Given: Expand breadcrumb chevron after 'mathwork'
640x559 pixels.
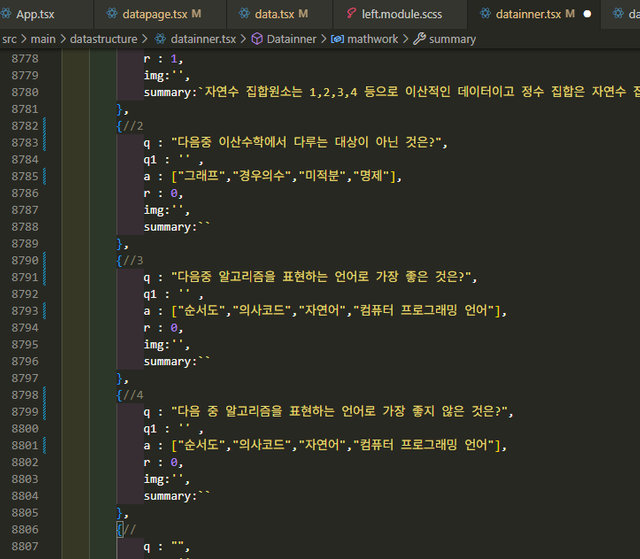Looking at the screenshot, I should 406,39.
